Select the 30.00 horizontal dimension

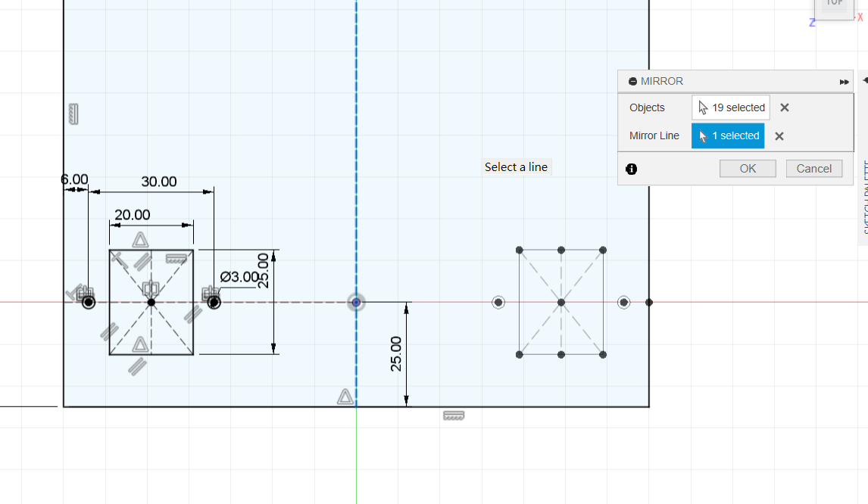[159, 182]
